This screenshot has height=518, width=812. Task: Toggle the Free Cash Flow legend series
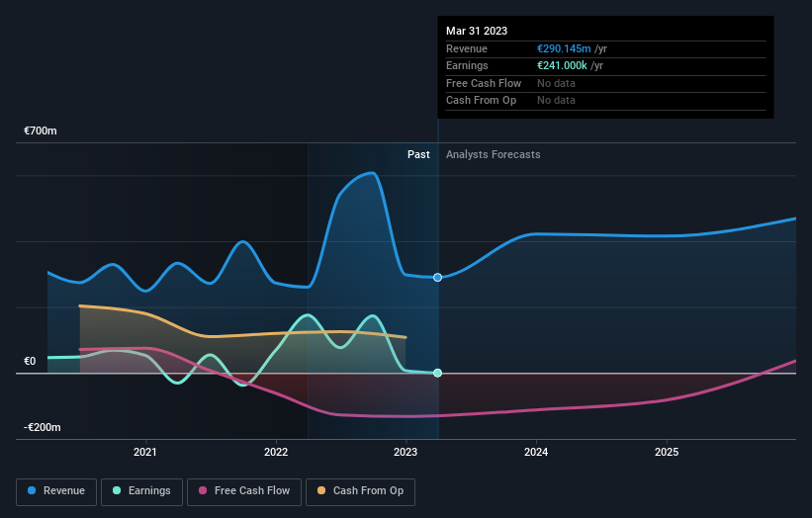[x=244, y=491]
